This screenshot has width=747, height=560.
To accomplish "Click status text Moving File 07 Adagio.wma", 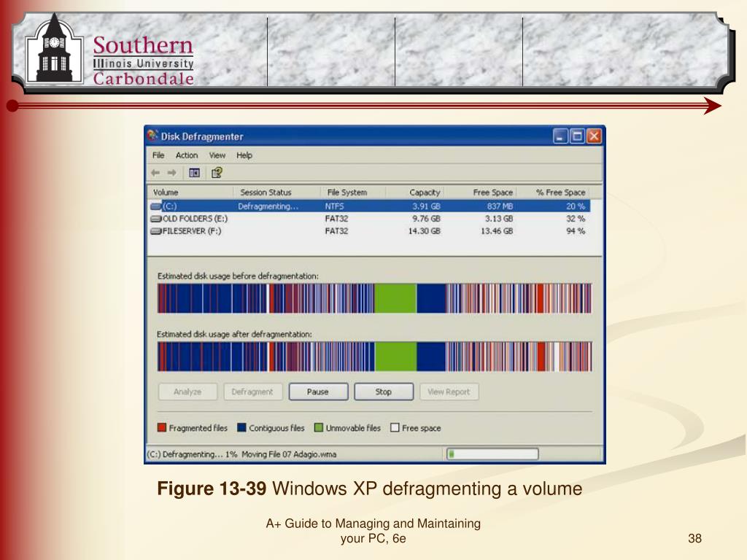I will [289, 454].
